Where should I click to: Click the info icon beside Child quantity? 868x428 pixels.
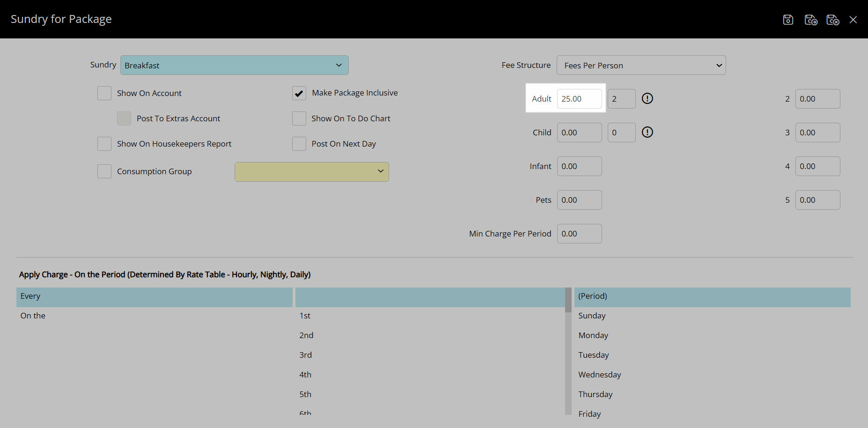[x=647, y=132]
